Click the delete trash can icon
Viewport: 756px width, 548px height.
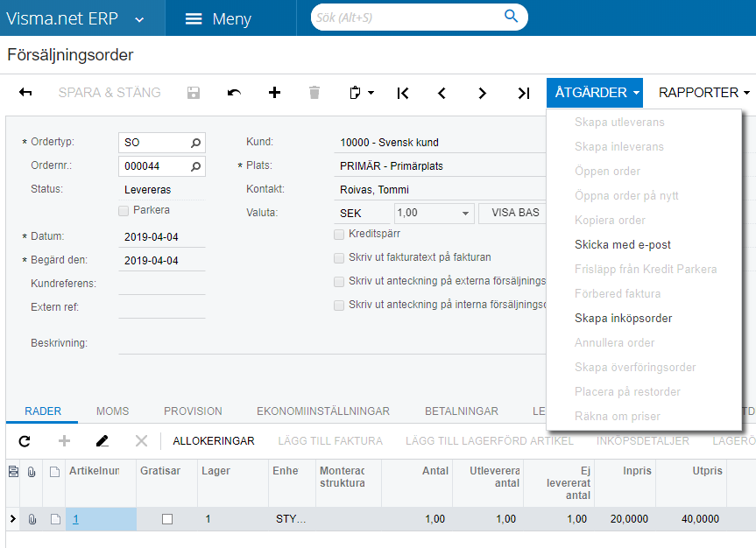tap(314, 93)
